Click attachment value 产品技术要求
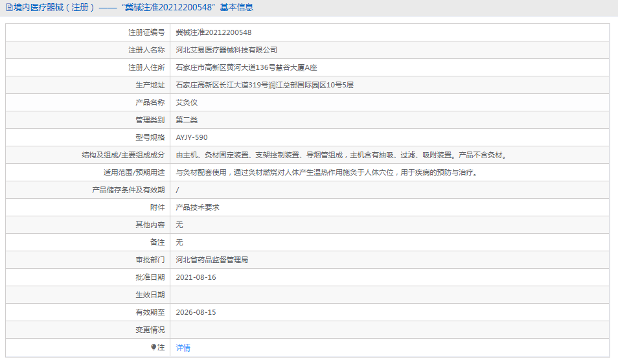 [x=198, y=207]
